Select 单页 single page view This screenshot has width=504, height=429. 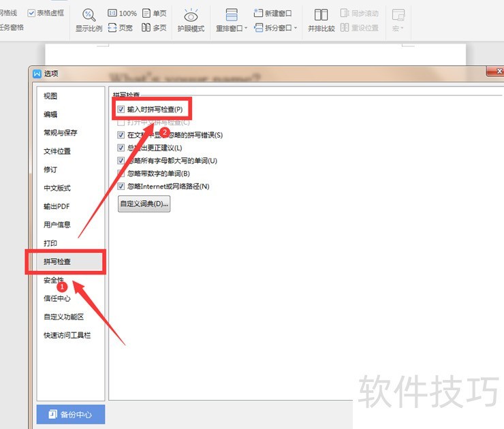coord(155,13)
